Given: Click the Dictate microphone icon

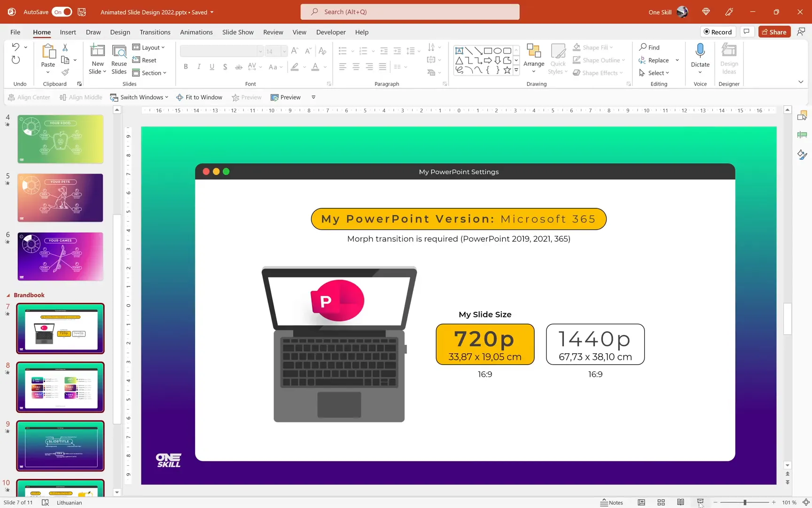Looking at the screenshot, I should [700, 50].
